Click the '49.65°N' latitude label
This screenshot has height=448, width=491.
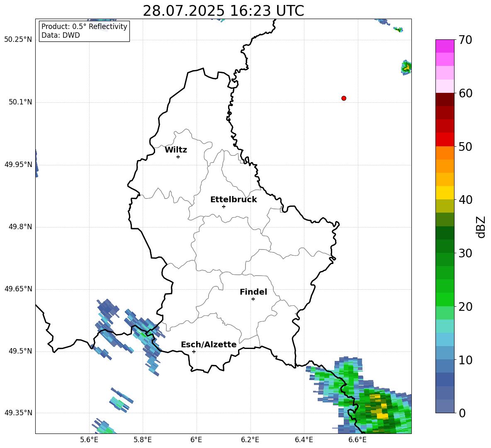(x=18, y=289)
